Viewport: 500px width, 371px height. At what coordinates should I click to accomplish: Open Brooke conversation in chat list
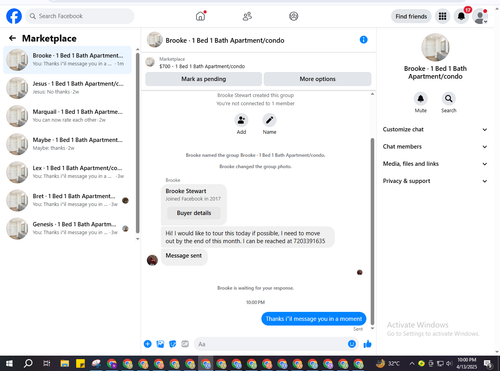(x=67, y=60)
